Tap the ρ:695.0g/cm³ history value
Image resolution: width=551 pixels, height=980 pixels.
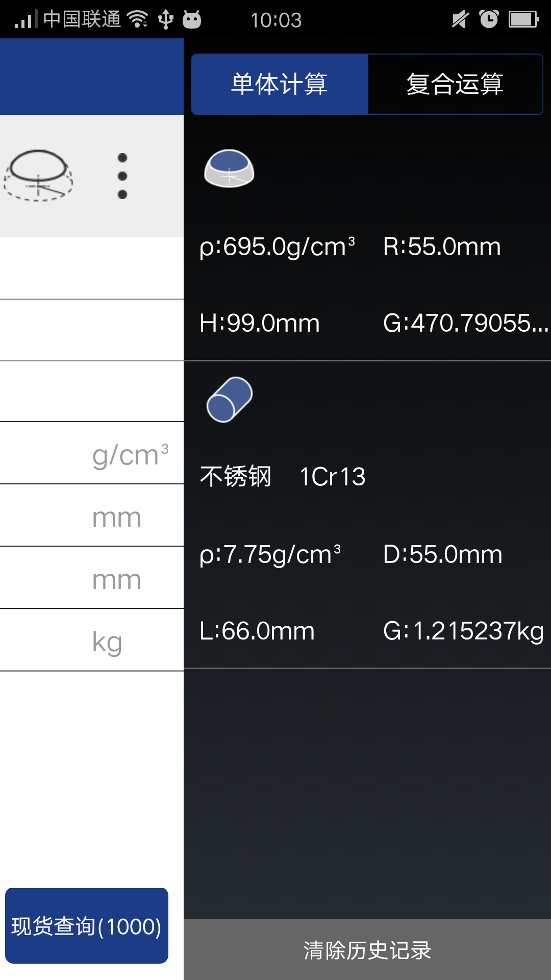277,247
